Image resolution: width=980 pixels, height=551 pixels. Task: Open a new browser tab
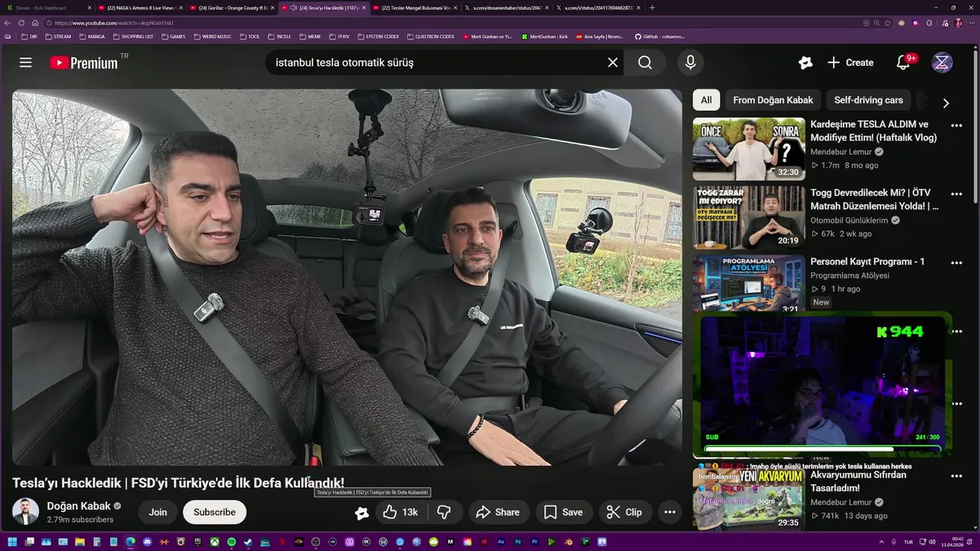(652, 8)
